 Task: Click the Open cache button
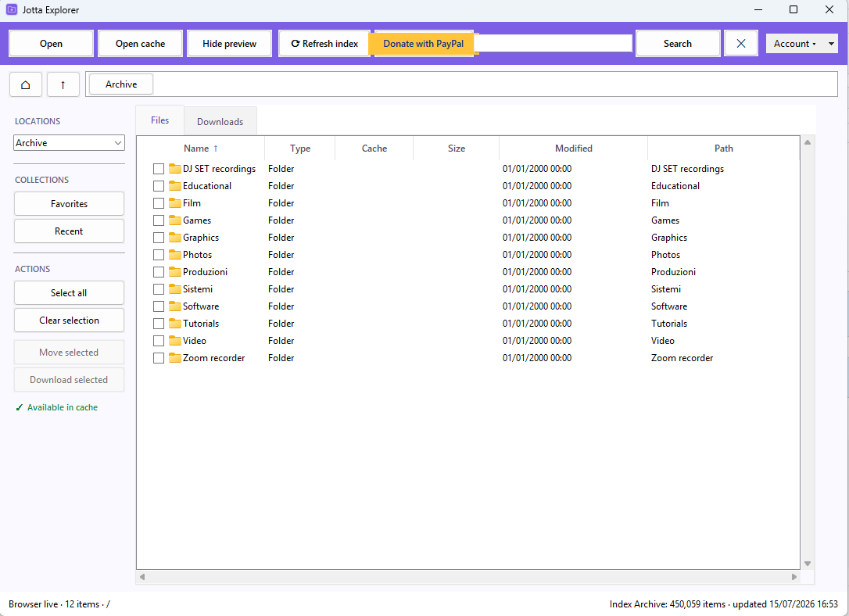(x=140, y=44)
